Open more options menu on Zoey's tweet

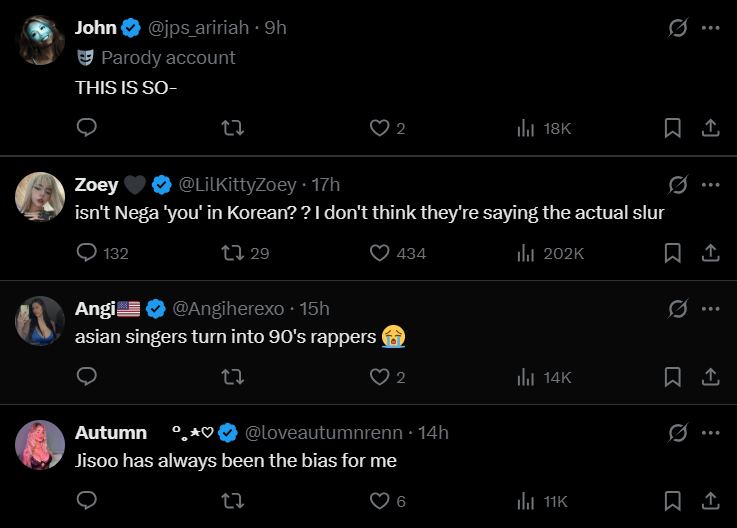click(710, 184)
